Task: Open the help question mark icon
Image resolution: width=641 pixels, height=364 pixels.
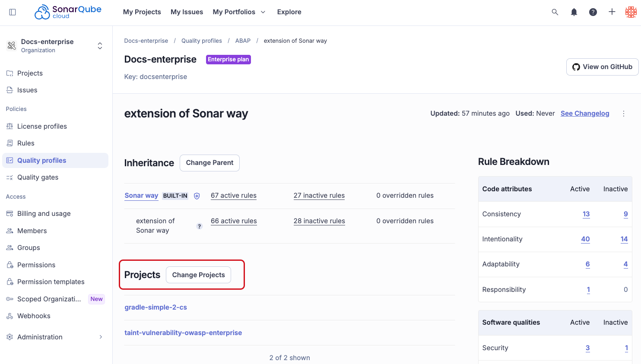Action: tap(593, 12)
